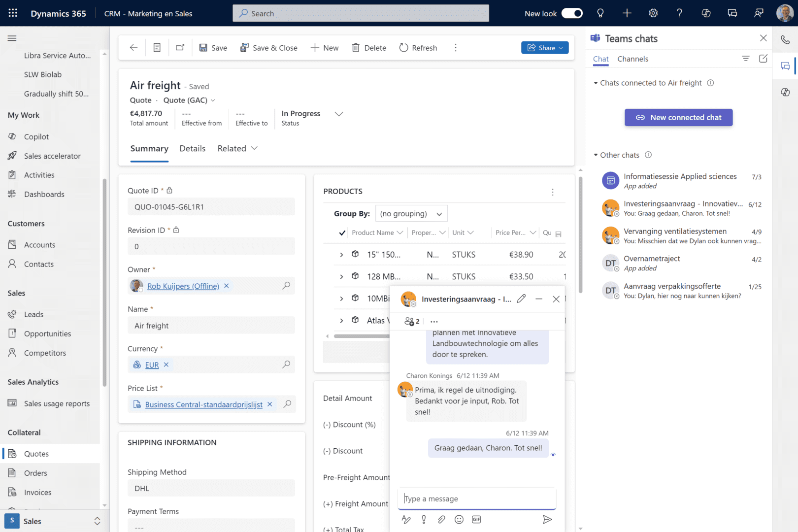Go back using the arrow icon
The height and width of the screenshot is (532, 798).
click(133, 48)
